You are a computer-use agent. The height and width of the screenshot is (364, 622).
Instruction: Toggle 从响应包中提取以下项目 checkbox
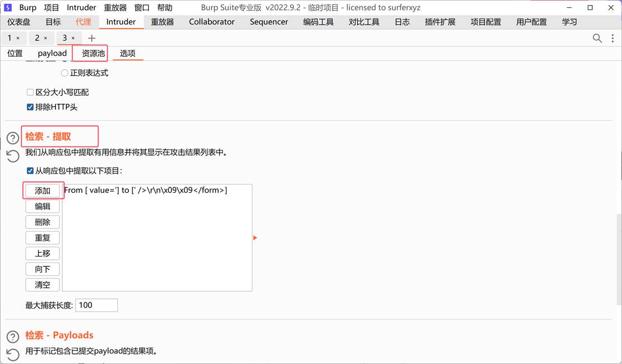pos(30,171)
